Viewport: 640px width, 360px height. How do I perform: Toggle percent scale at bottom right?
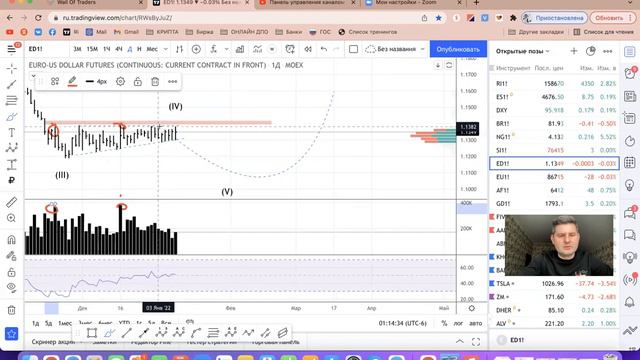point(444,323)
